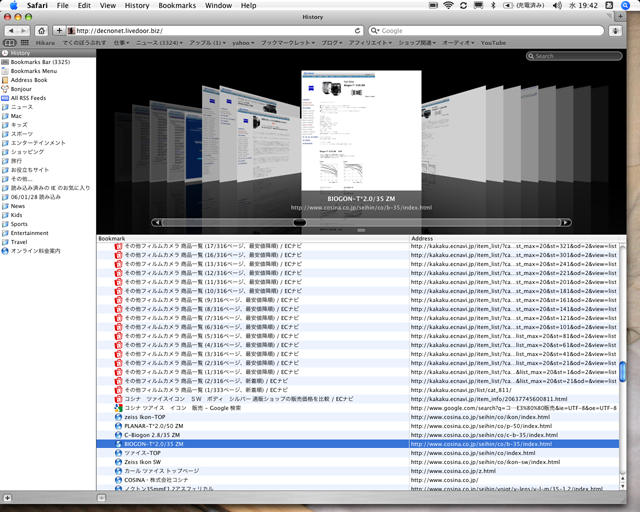Open the YouTube bookmark in bookmarks bar
Viewport: 640px width, 512px height.
tap(493, 42)
